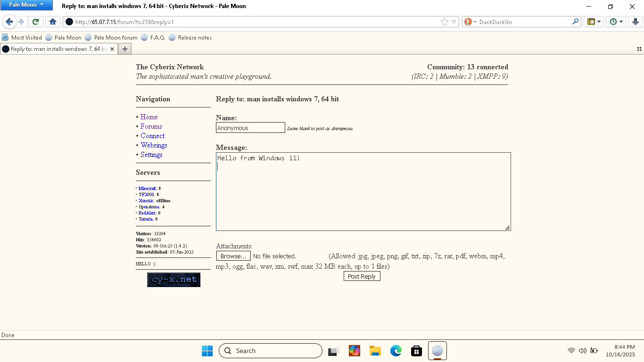The image size is (644, 362).
Task: Go to the browser Home page
Action: (x=53, y=22)
